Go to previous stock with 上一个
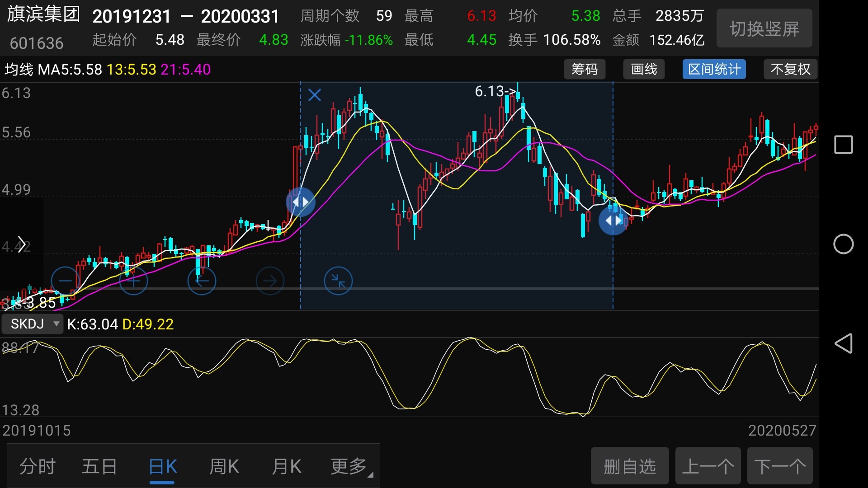This screenshot has width=868, height=488. (708, 466)
